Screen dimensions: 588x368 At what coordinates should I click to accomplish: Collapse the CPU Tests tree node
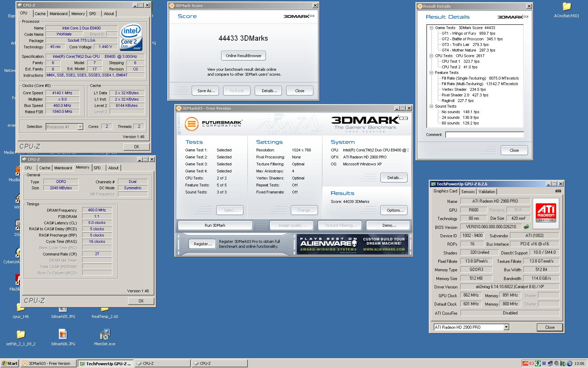click(432, 56)
